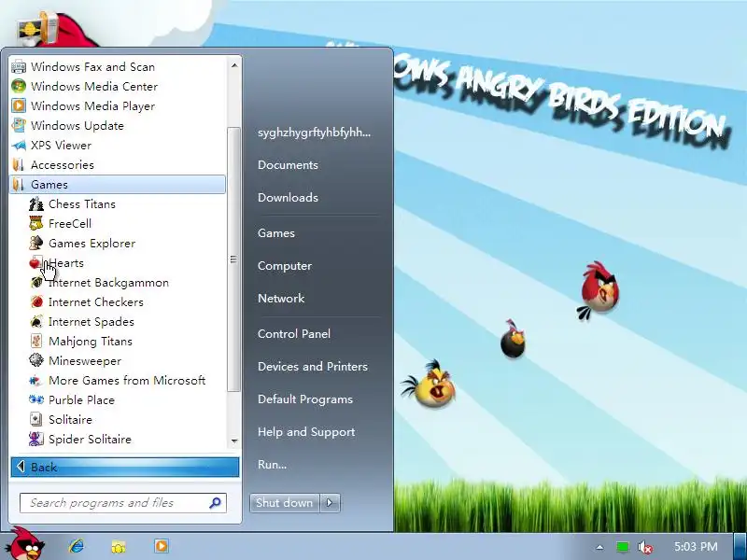Open Computer from Start menu
The image size is (747, 560).
pyautogui.click(x=285, y=266)
